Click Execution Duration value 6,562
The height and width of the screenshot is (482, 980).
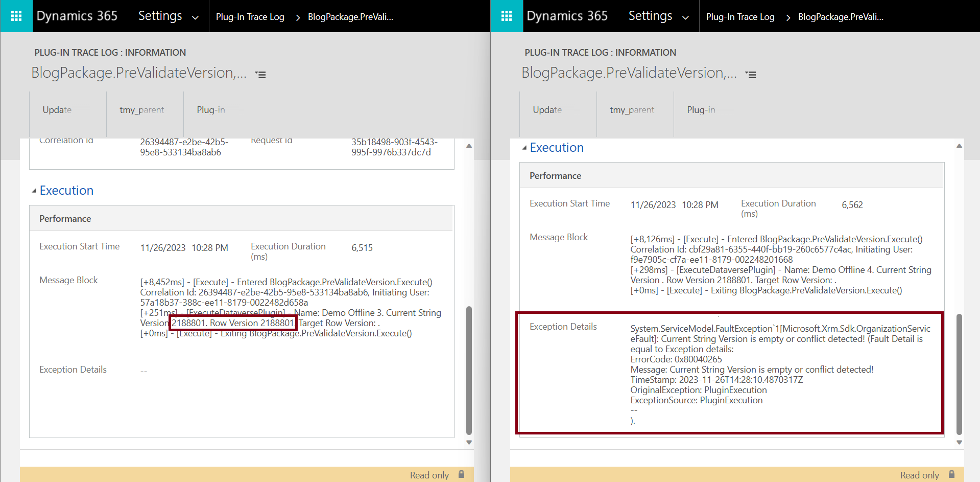[x=852, y=205]
